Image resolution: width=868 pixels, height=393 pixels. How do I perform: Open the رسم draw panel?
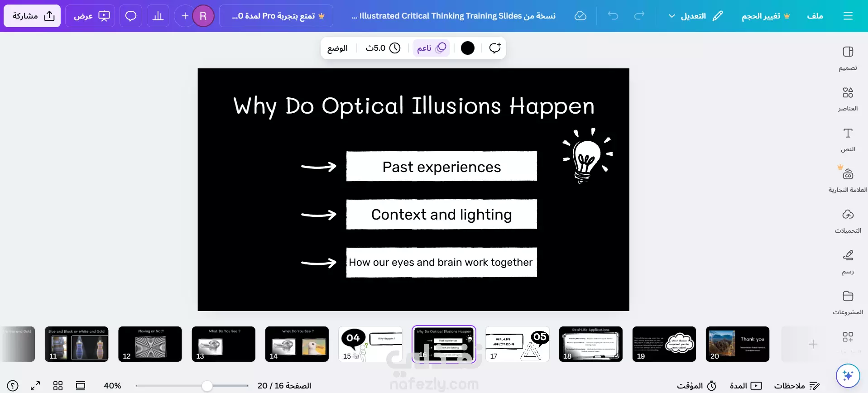click(848, 262)
